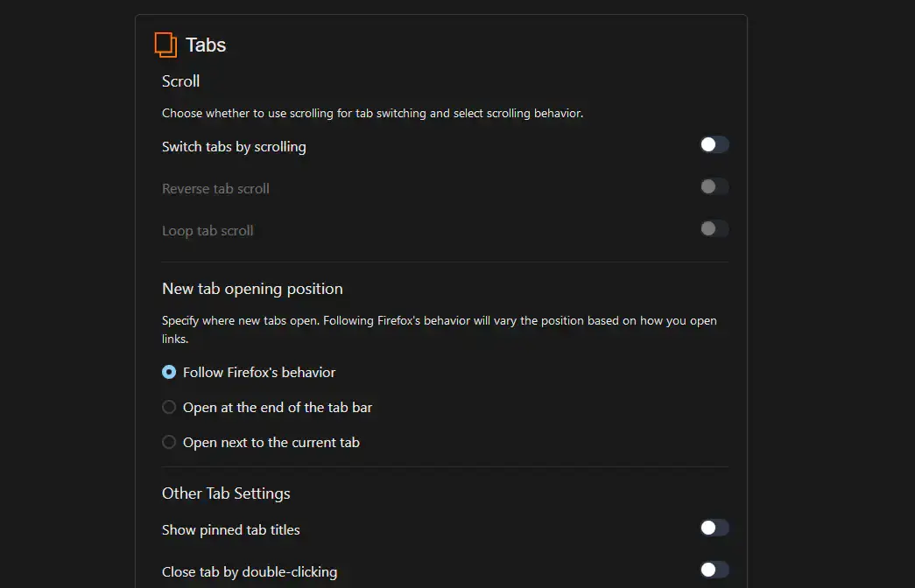Turn on Close tab by double-clicking
This screenshot has height=588, width=915.
click(x=714, y=570)
